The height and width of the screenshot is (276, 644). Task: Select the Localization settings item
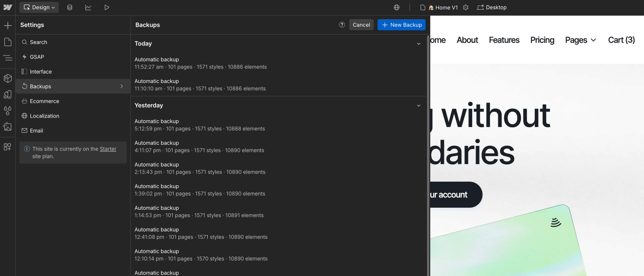(45, 116)
